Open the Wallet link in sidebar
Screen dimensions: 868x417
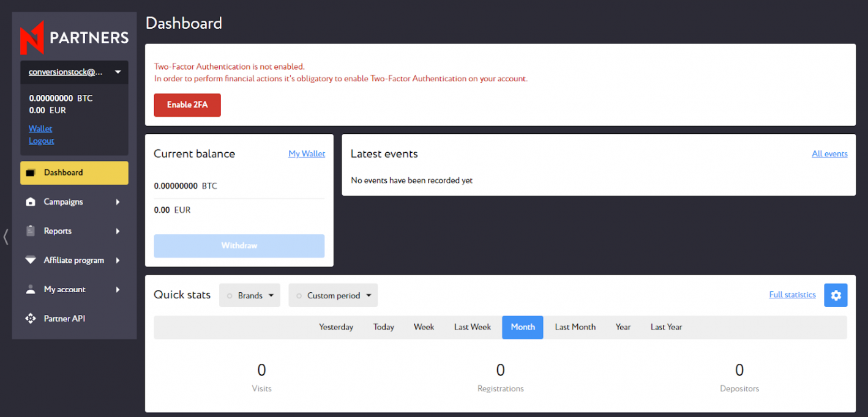click(40, 128)
